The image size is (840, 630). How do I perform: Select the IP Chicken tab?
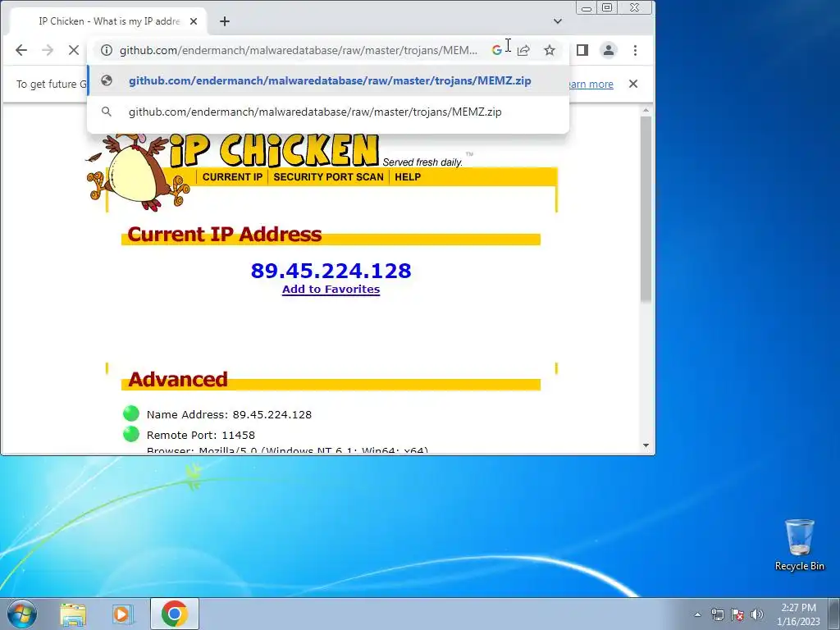point(109,21)
